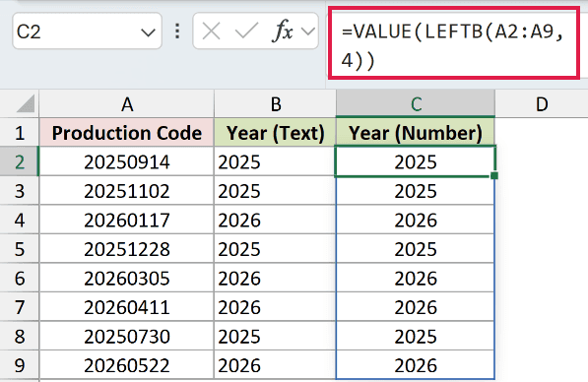The image size is (588, 382).
Task: Select row 7 header
Action: click(x=19, y=307)
